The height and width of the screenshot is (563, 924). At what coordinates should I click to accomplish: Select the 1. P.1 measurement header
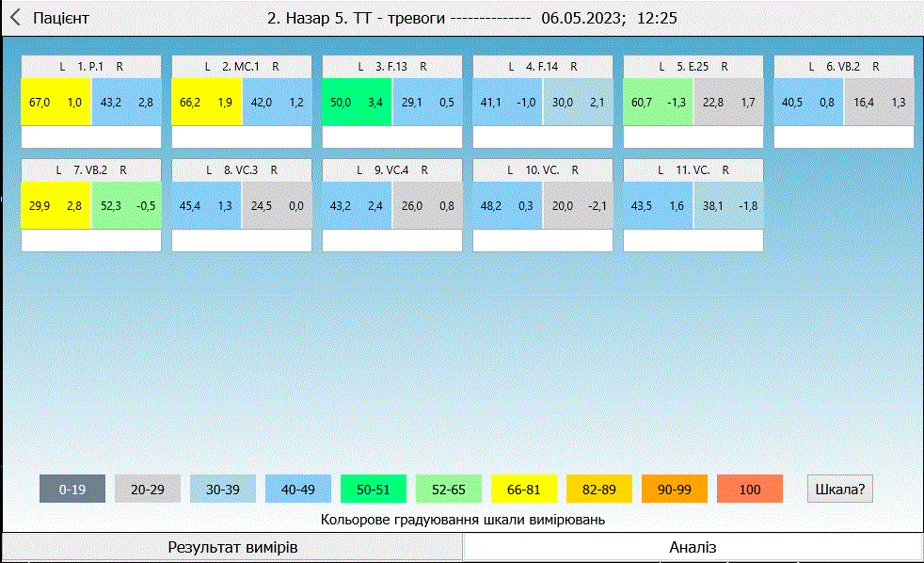tap(91, 67)
